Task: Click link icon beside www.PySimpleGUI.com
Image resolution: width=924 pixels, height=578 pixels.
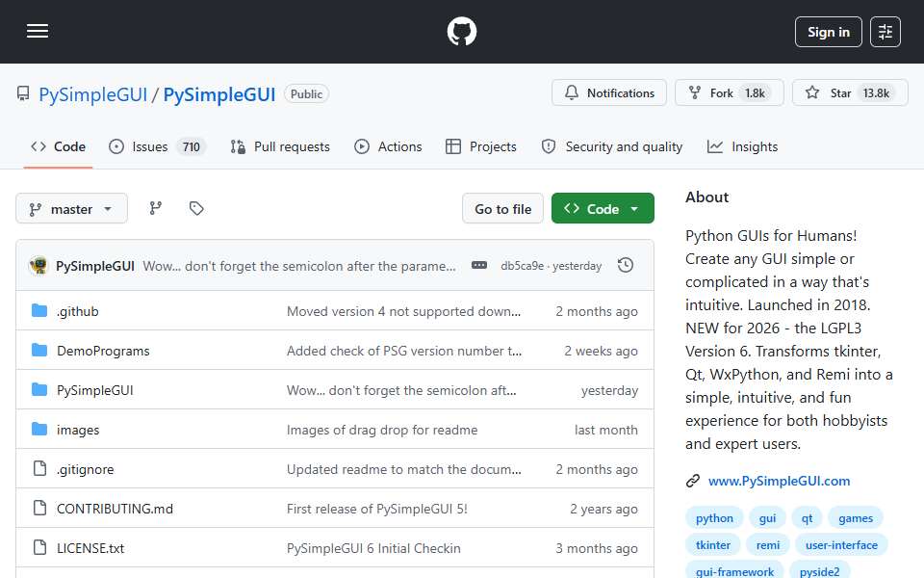Action: [x=692, y=481]
